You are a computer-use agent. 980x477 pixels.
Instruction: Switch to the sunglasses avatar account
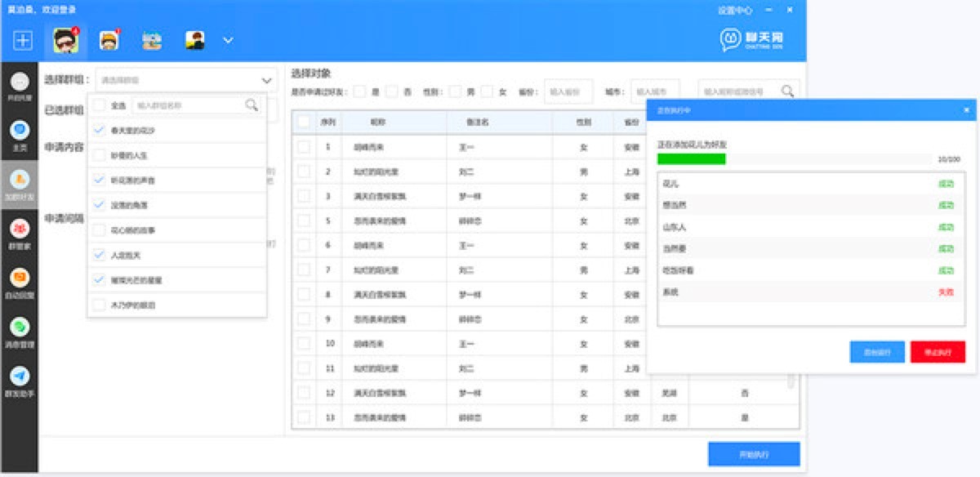[x=65, y=40]
